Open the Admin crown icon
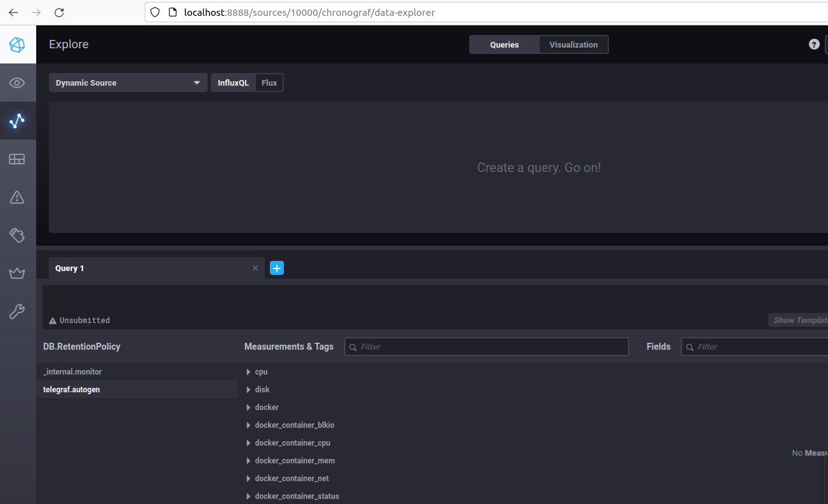The width and height of the screenshot is (828, 504). coord(18,273)
